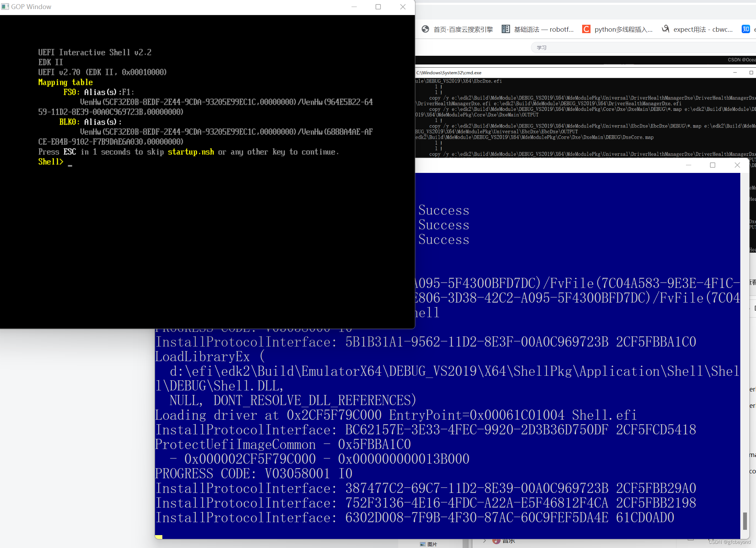Click the robotframework bookmark favicon

click(x=506, y=29)
